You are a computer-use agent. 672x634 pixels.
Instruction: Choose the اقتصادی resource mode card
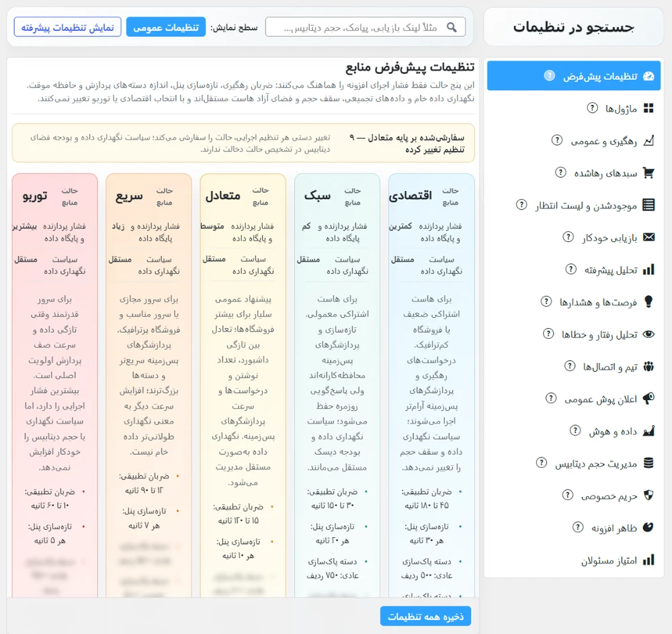point(431,386)
